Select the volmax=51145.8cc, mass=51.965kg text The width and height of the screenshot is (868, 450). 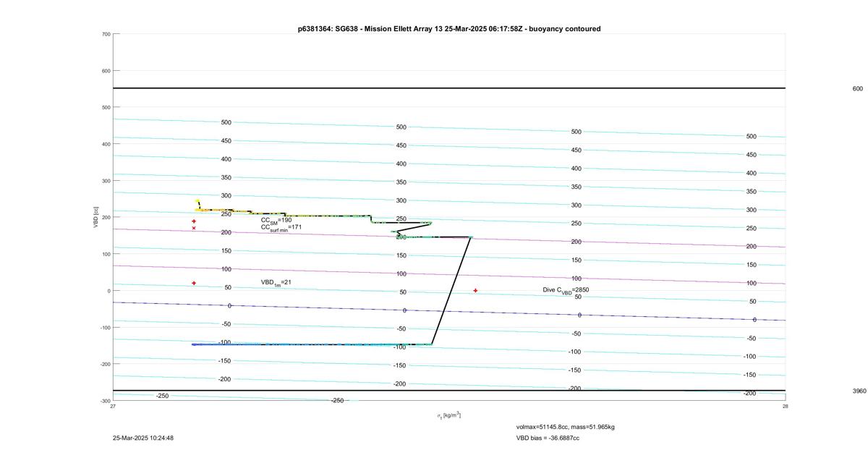[x=566, y=427]
